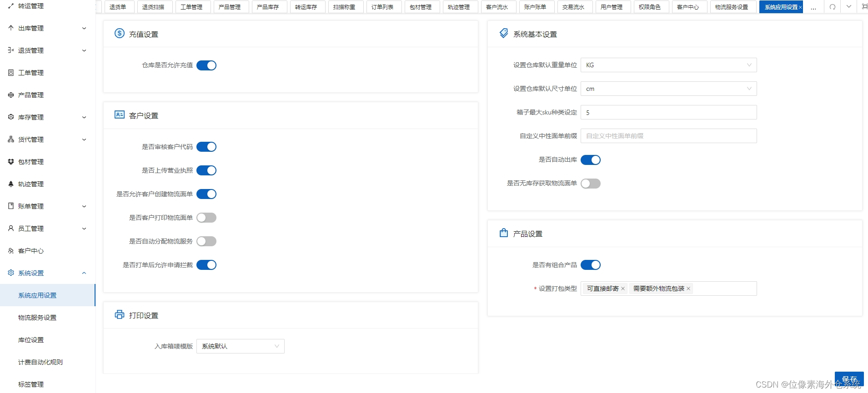Expand 退货管理 menu chevron
Viewport: 868px width, 393px height.
[84, 50]
